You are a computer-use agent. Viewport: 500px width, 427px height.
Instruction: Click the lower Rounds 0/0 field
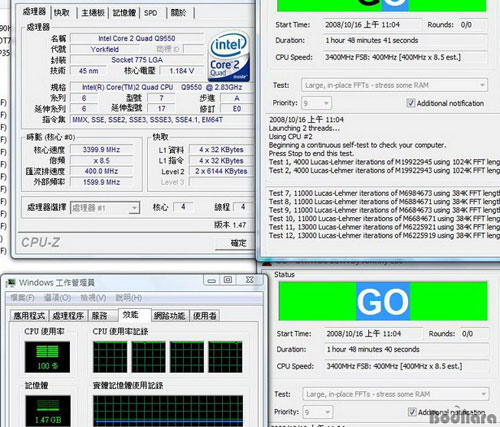coord(474,334)
